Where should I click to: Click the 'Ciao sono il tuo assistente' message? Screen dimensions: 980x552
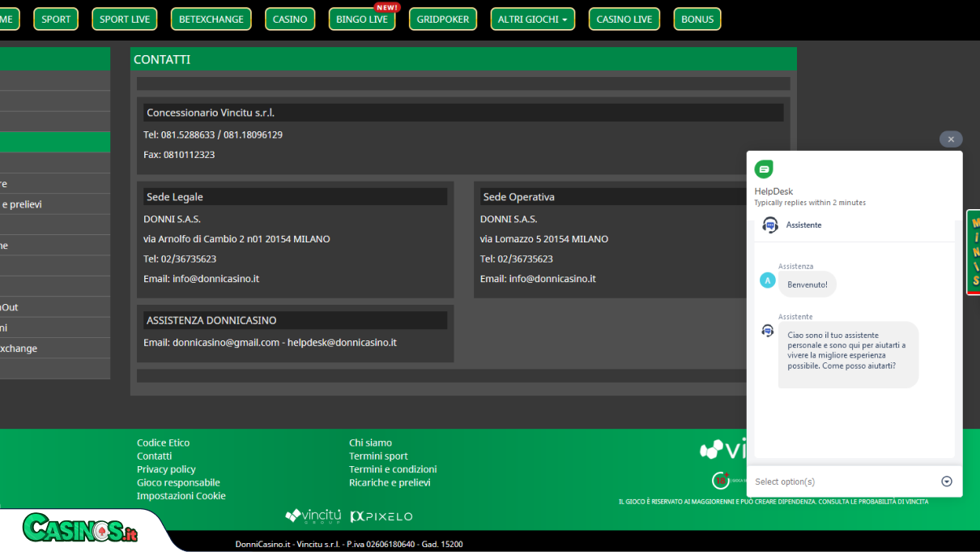tap(849, 355)
